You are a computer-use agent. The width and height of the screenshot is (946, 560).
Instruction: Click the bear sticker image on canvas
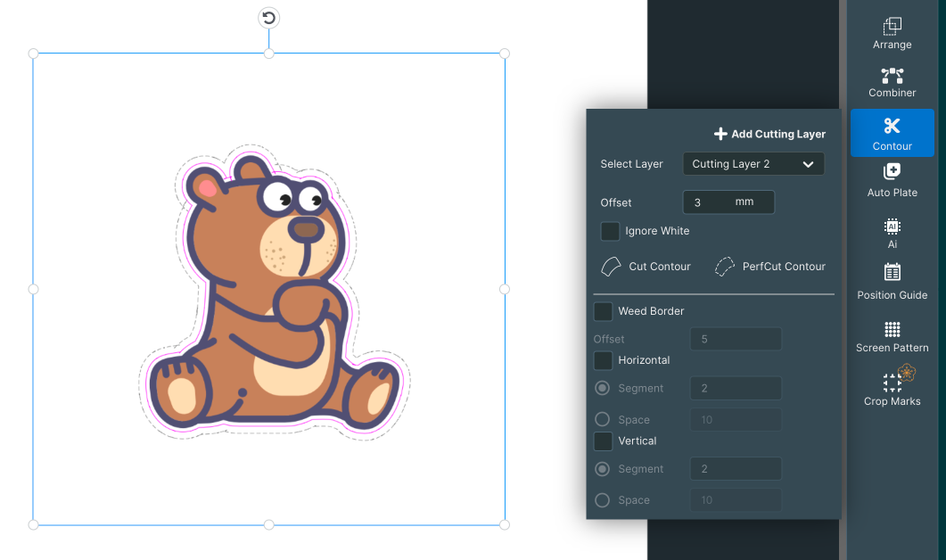(275, 292)
